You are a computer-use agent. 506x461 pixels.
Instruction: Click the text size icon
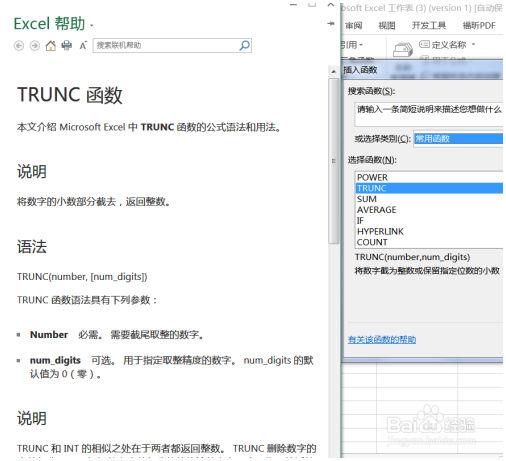click(83, 45)
